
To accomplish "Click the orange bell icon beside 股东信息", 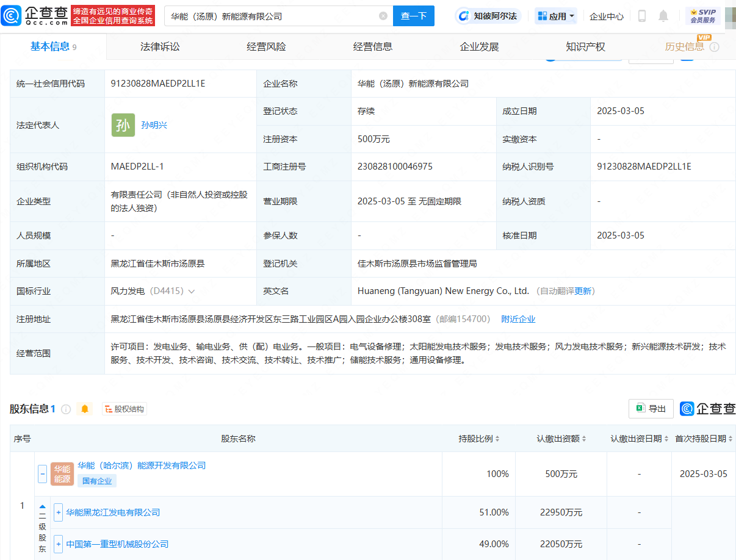I will pos(85,409).
